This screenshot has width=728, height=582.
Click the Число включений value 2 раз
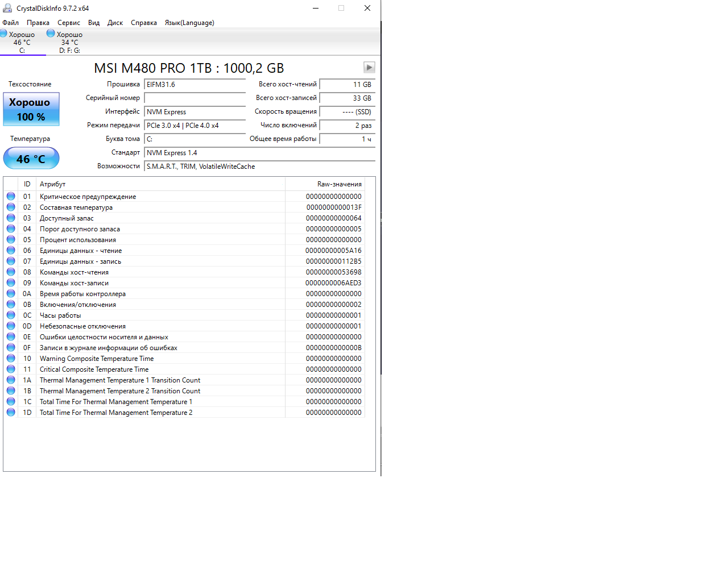[x=348, y=126]
